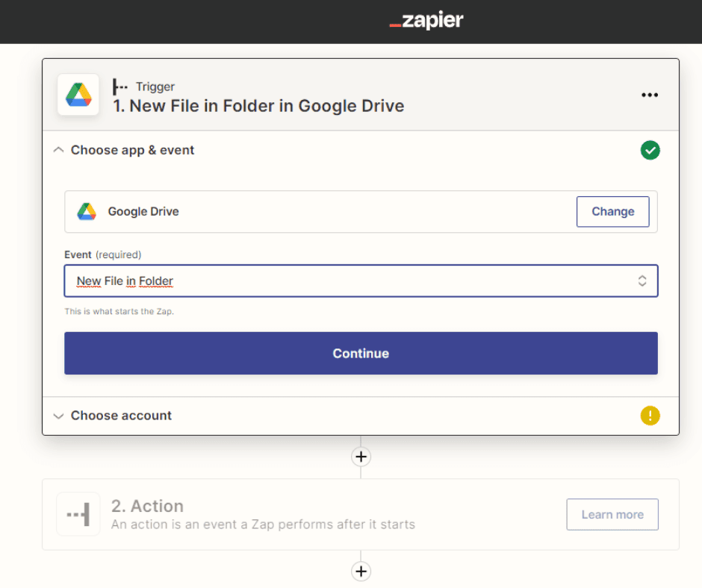Add a step using the upper plus button
The image size is (702, 588).
pyautogui.click(x=361, y=456)
